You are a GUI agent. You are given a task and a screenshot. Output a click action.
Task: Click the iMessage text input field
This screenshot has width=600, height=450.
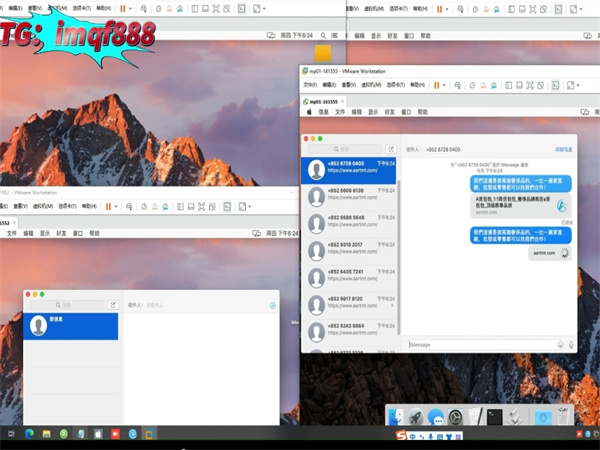pos(478,344)
